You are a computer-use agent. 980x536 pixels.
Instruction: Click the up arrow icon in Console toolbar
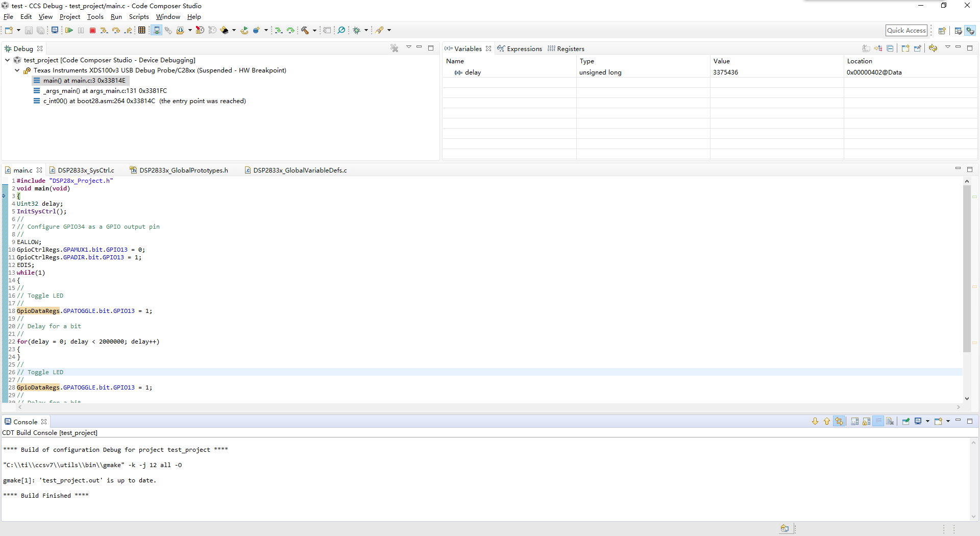coord(827,422)
